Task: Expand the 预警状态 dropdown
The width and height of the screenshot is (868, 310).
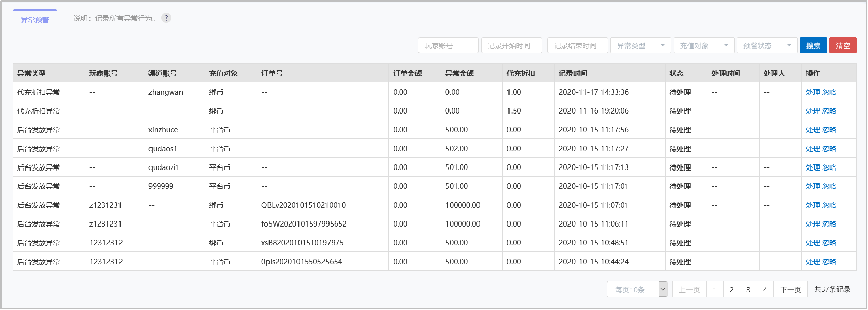Action: pos(767,45)
